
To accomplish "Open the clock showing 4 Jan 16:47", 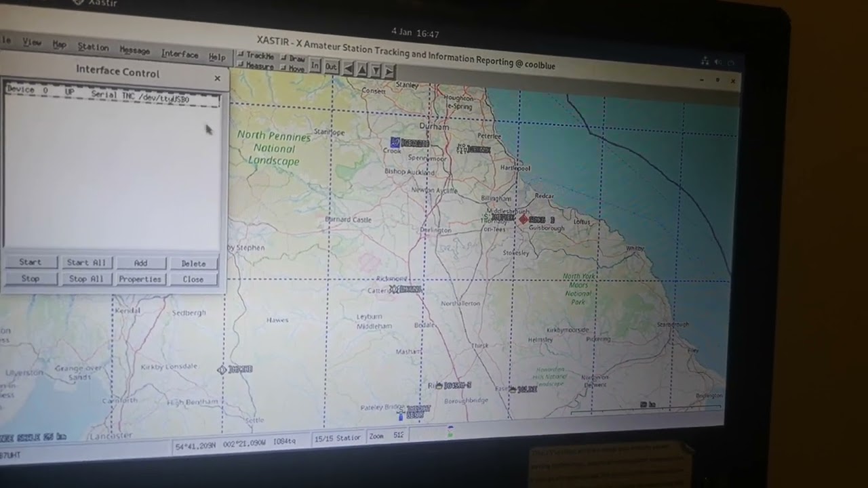I will tap(415, 33).
